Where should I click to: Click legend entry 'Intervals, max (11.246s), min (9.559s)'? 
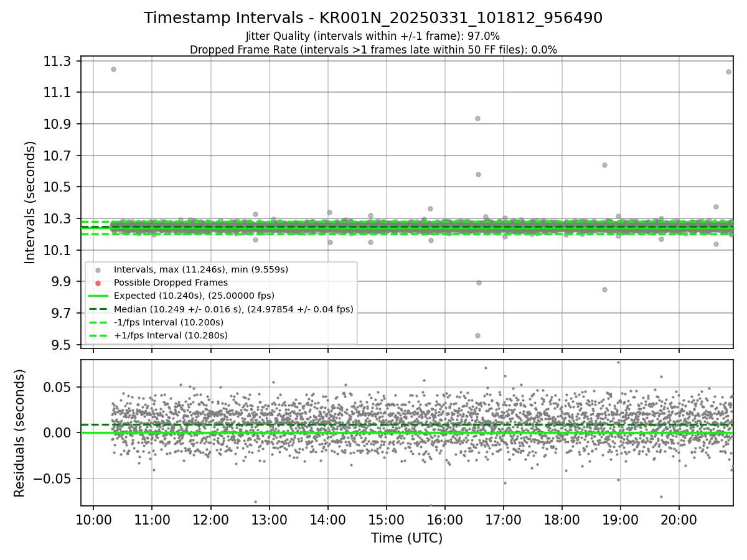click(201, 269)
